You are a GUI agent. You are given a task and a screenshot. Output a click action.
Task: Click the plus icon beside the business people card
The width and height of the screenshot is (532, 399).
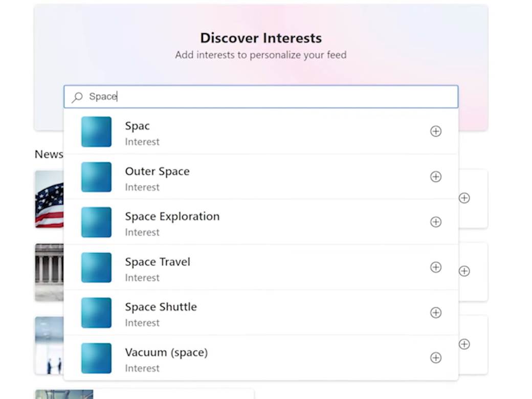(464, 344)
